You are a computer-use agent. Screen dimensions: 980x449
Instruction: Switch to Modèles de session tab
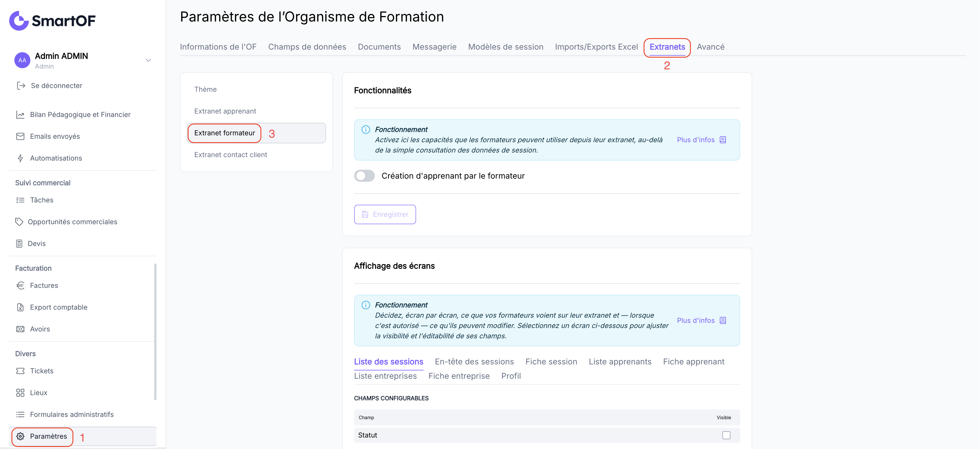[505, 47]
